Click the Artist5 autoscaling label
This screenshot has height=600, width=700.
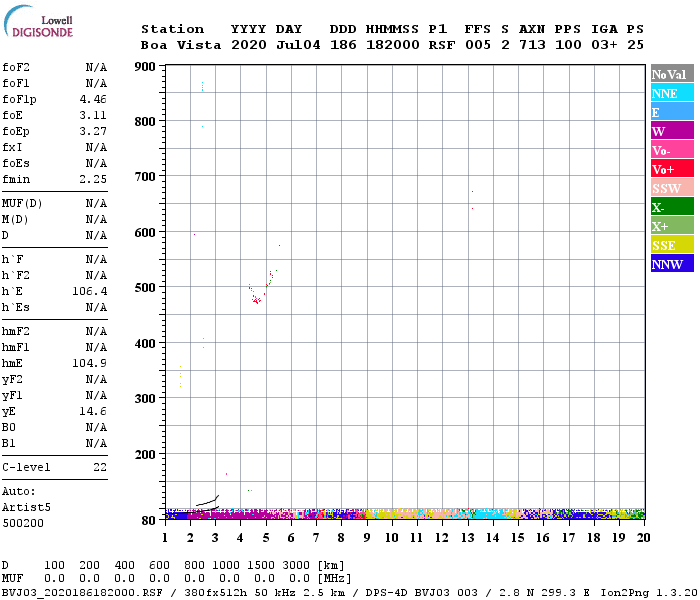(26, 507)
